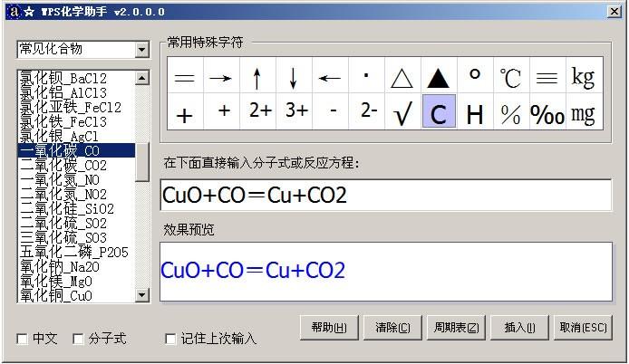Insert the H symbol
The height and width of the screenshot is (364, 629).
point(475,112)
